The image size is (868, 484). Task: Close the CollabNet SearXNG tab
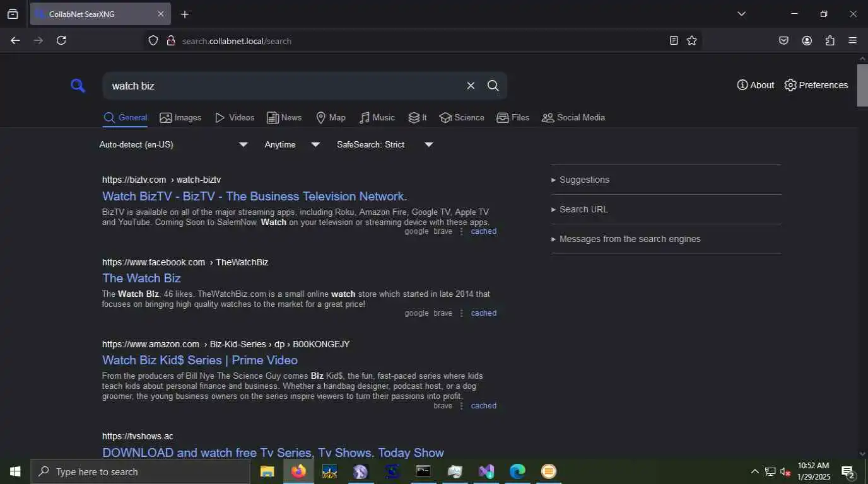pyautogui.click(x=160, y=14)
